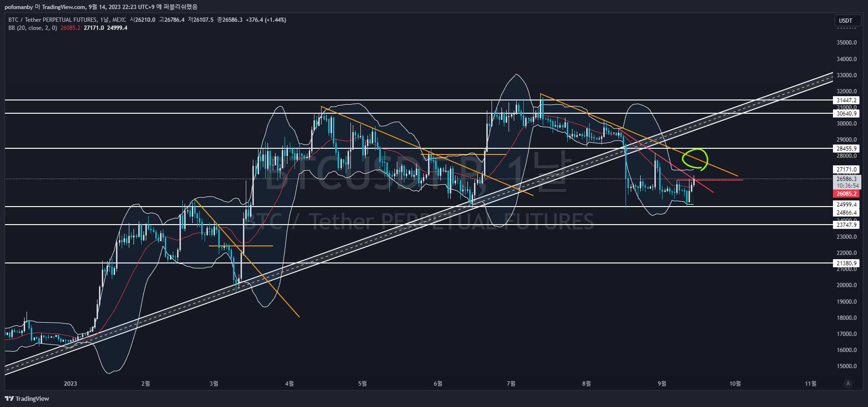Select the 23747.9 price label on the axis
Viewport: 868px width, 407px height.
846,225
